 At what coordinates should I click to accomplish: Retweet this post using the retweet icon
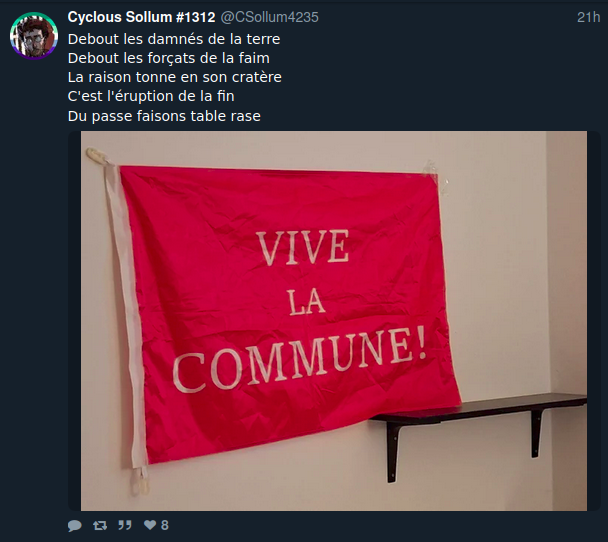pos(100,525)
